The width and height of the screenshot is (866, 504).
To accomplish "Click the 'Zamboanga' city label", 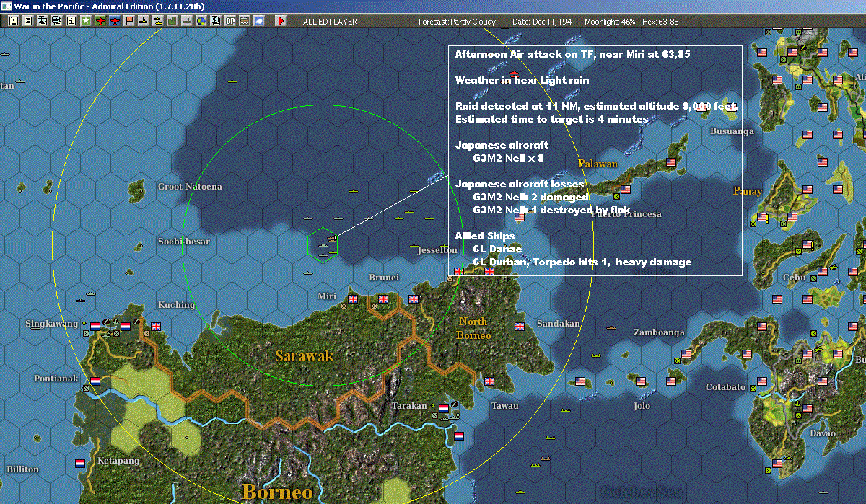I will (x=659, y=332).
